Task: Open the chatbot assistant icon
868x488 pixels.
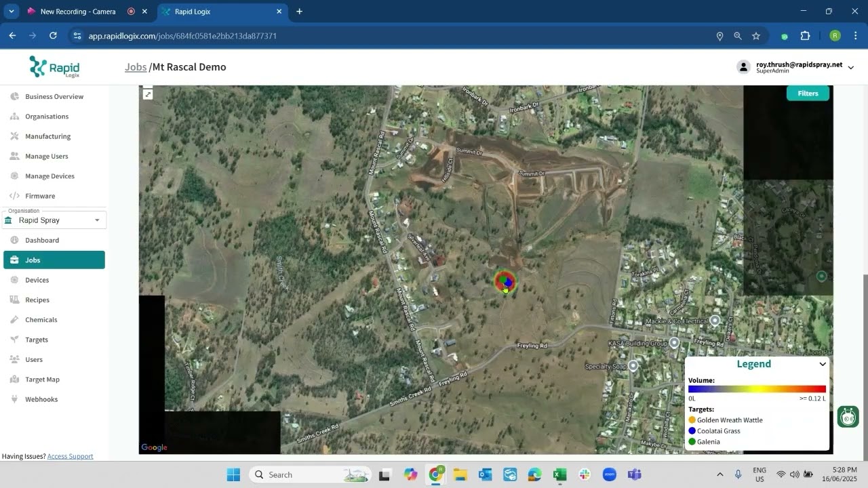Action: (x=848, y=417)
